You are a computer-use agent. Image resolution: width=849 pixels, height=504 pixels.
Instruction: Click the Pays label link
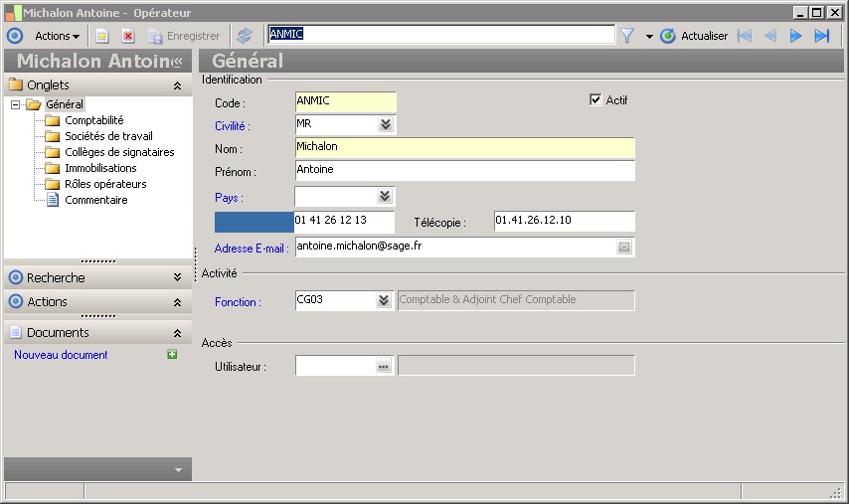pyautogui.click(x=229, y=198)
